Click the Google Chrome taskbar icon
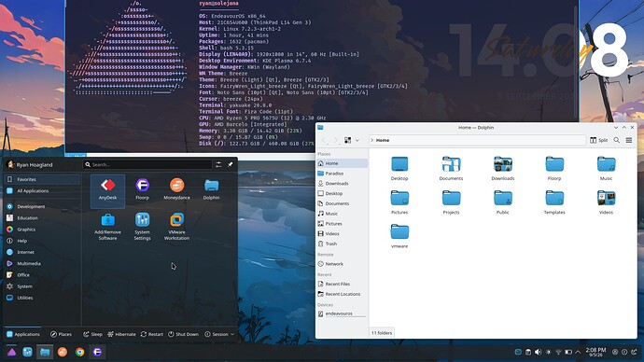 (79, 352)
